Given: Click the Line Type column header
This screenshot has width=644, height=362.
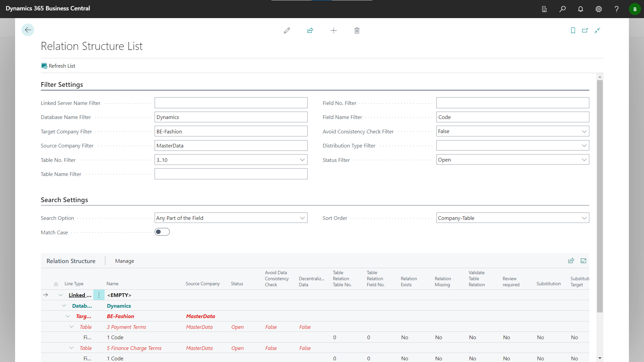Looking at the screenshot, I should pyautogui.click(x=74, y=284).
